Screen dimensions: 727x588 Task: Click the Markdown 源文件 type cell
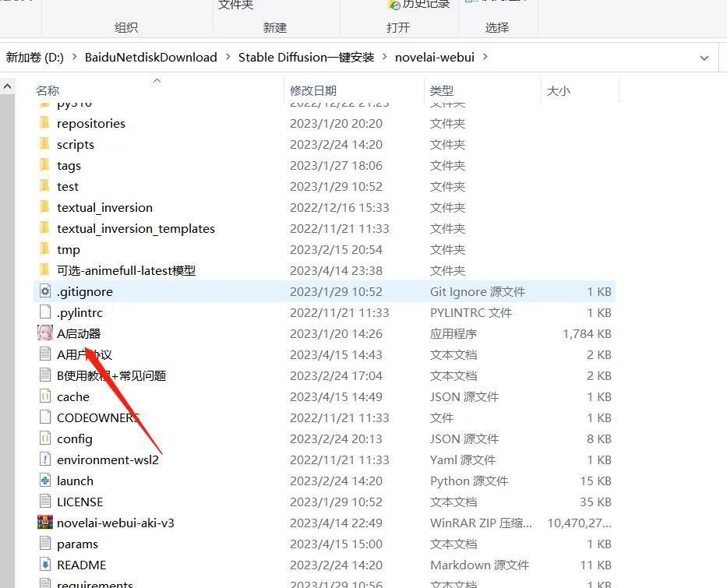(479, 565)
